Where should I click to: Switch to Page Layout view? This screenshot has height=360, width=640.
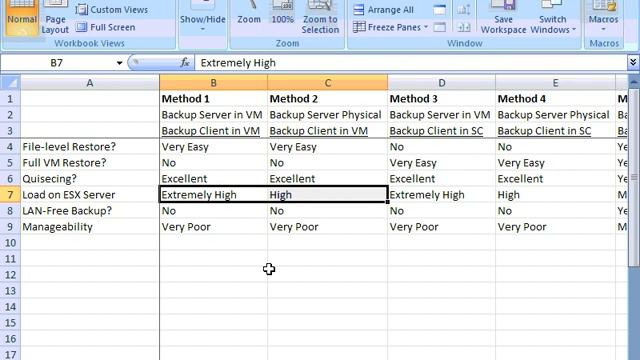coord(55,18)
